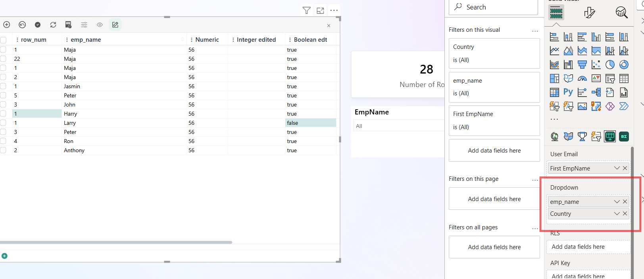This screenshot has width=644, height=279.
Task: Select the header checkbox for all rows
Action: coord(3,40)
